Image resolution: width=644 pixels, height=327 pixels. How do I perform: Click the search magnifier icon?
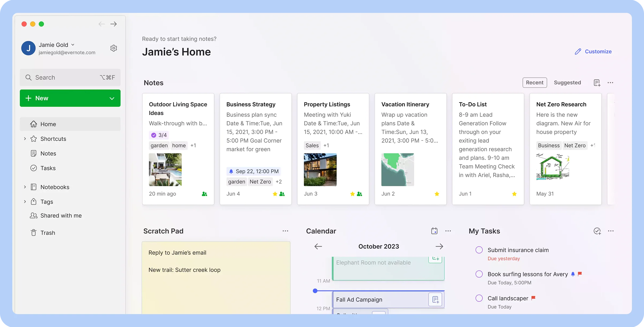(28, 77)
